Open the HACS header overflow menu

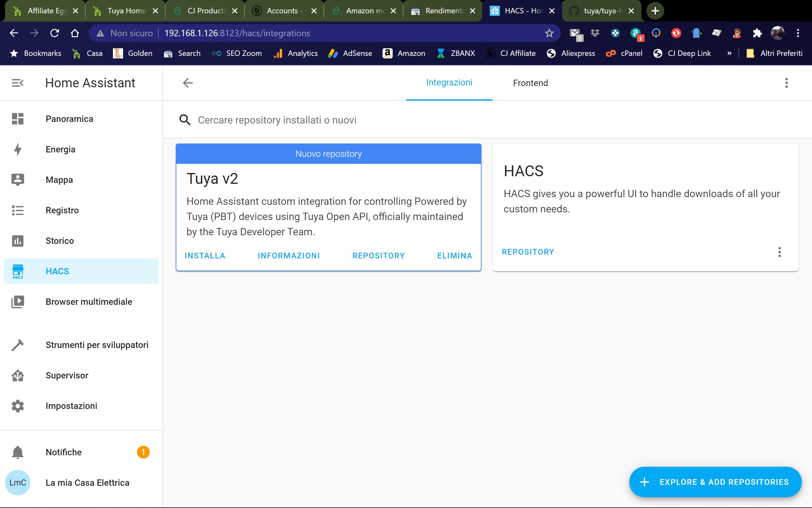pyautogui.click(x=786, y=83)
